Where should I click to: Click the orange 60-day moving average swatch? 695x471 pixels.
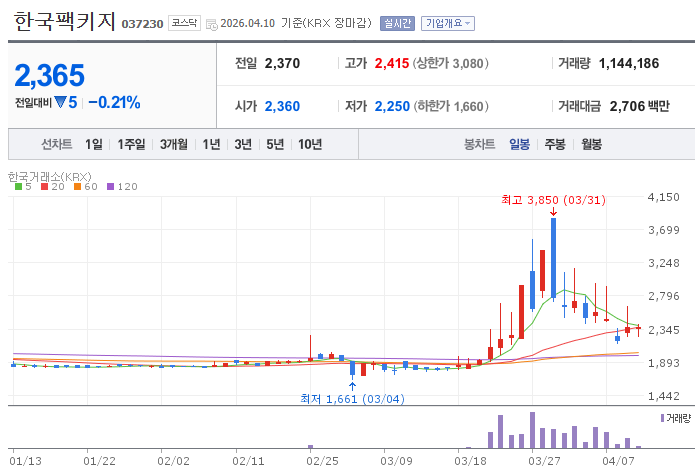pos(78,187)
